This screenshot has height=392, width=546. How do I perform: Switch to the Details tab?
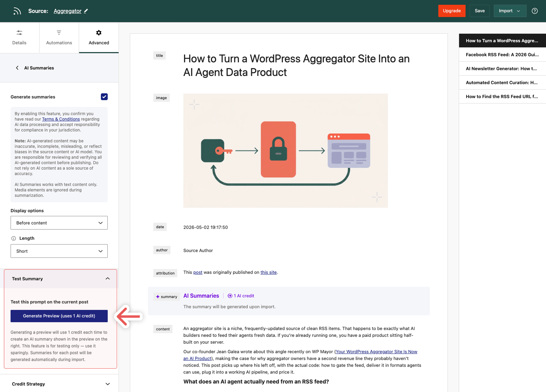click(19, 38)
